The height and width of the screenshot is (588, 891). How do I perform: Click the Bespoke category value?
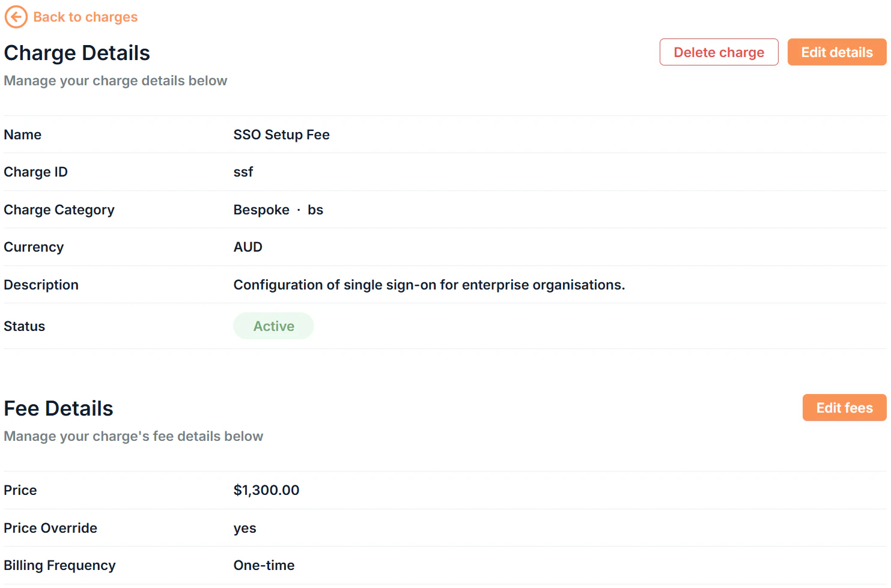click(261, 210)
